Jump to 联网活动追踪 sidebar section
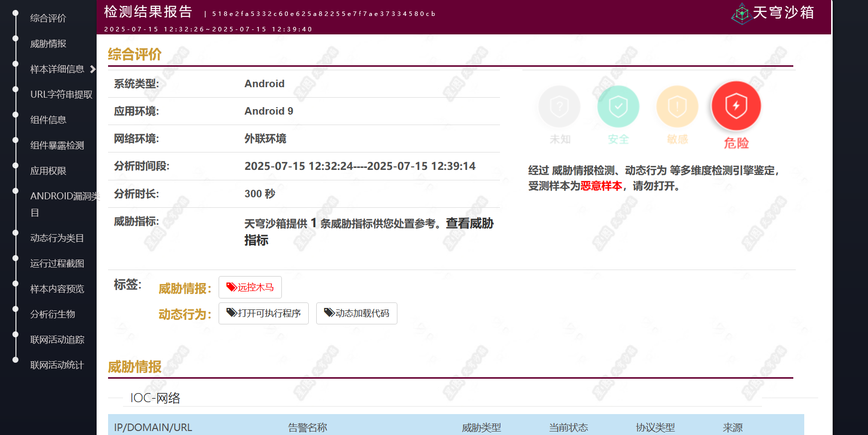The width and height of the screenshot is (868, 435). tap(57, 340)
